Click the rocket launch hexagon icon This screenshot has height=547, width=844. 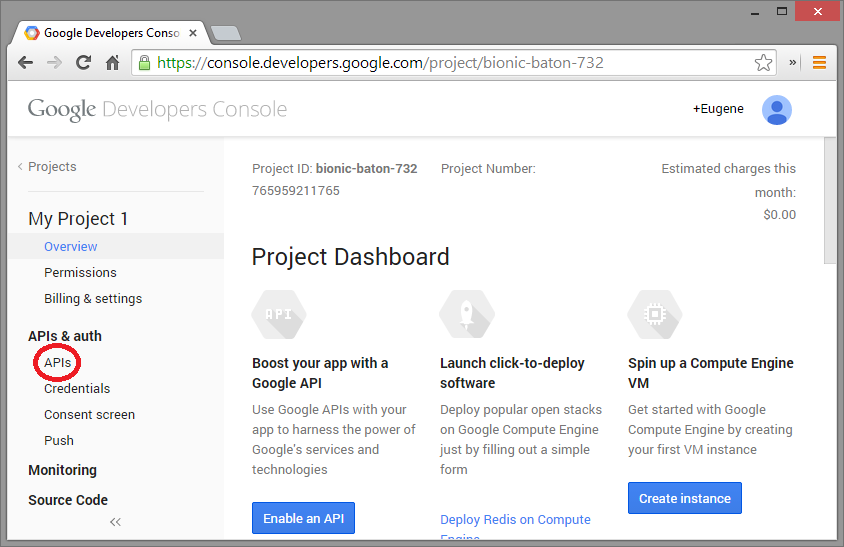point(467,314)
